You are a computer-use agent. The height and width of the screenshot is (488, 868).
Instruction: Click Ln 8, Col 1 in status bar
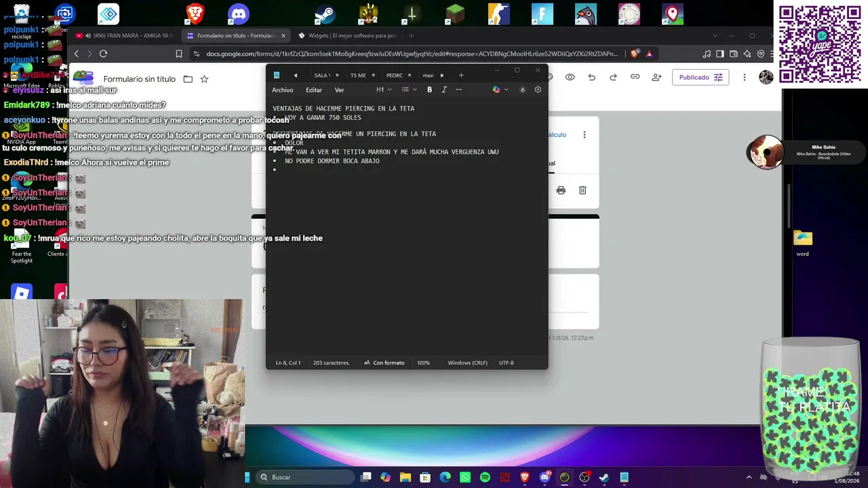pyautogui.click(x=288, y=363)
